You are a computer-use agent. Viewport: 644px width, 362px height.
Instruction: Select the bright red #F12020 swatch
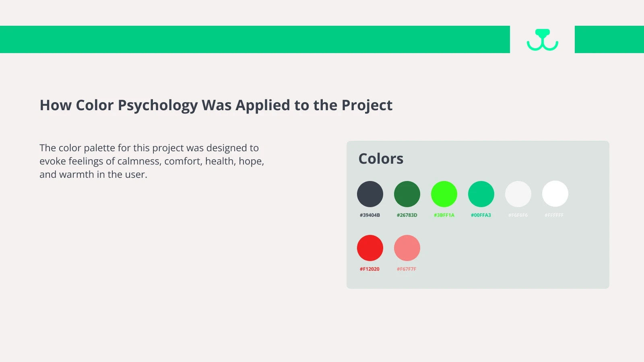pyautogui.click(x=370, y=248)
